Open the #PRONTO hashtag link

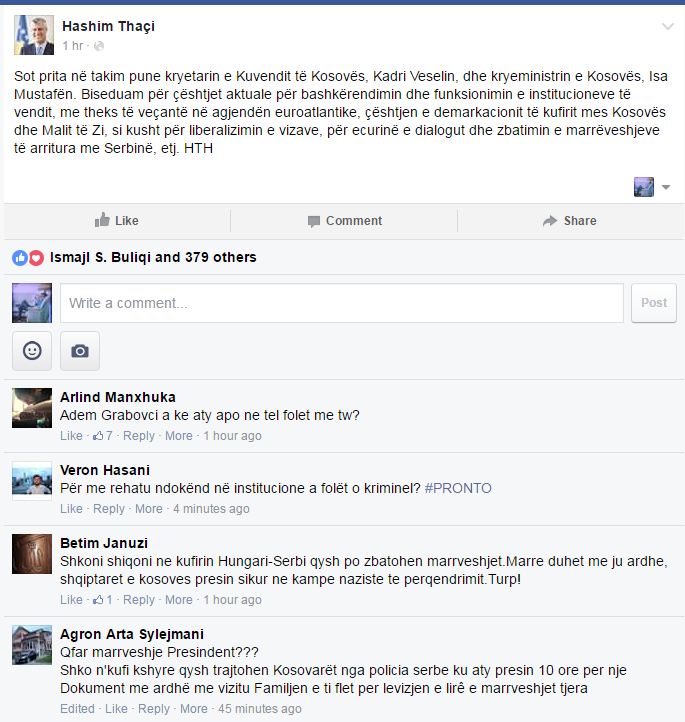click(x=458, y=488)
